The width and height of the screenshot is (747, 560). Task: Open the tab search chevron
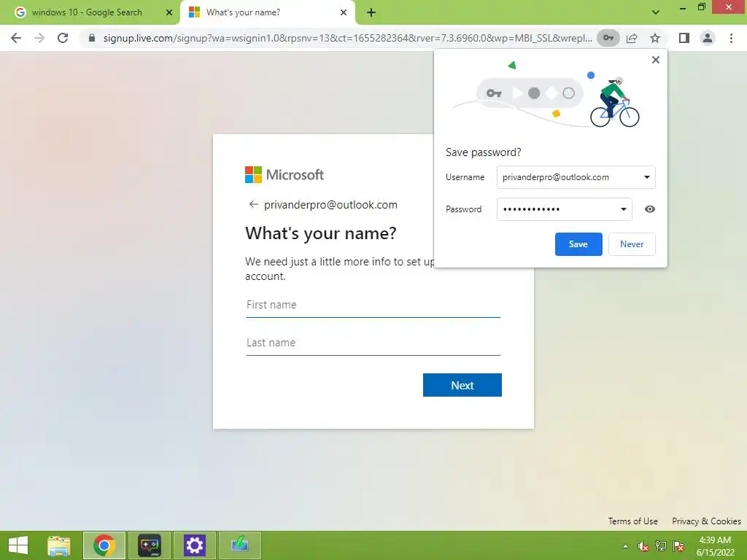click(656, 12)
